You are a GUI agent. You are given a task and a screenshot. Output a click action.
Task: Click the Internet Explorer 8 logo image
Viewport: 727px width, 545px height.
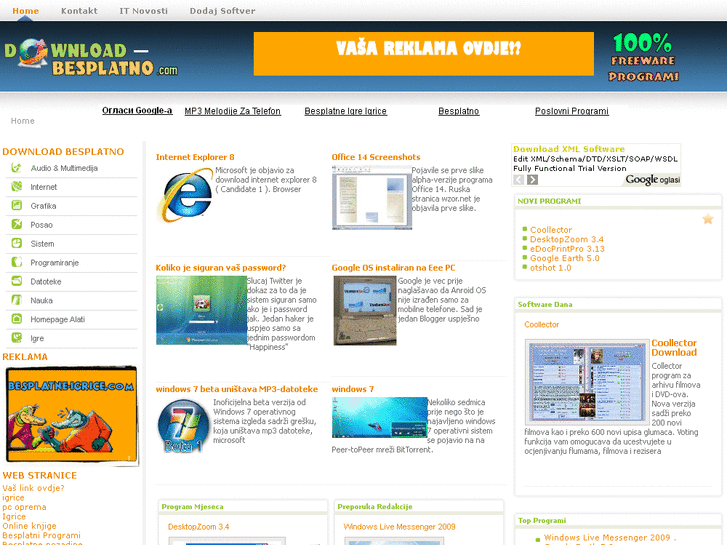pos(185,195)
